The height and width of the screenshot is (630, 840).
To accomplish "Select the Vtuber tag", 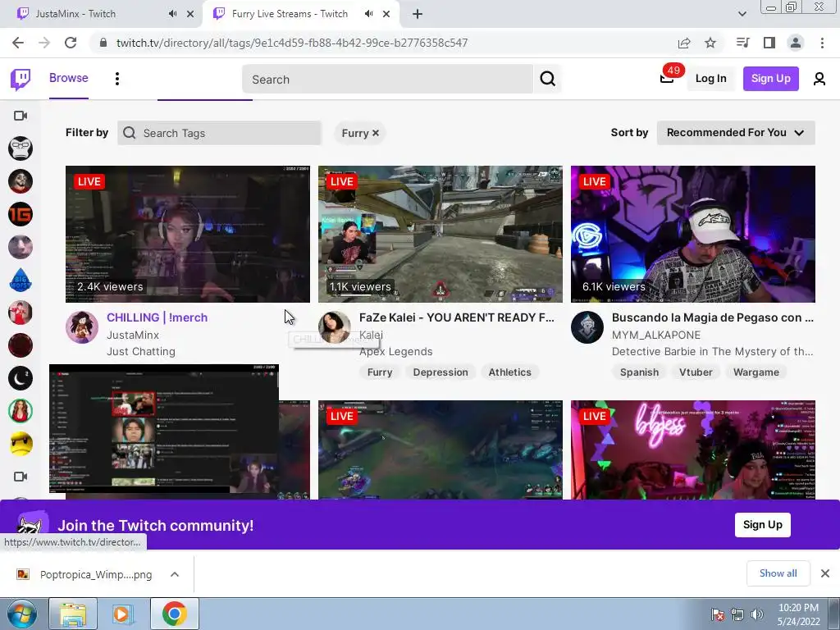I will 696,372.
